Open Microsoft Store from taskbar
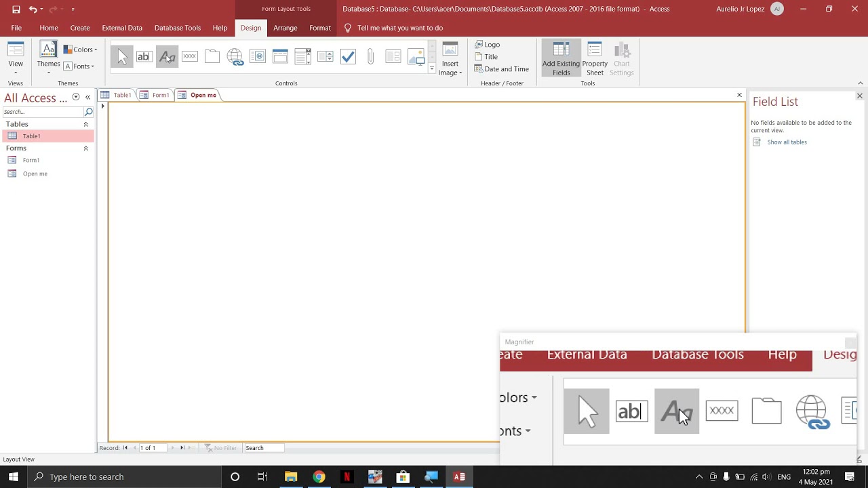 [403, 476]
